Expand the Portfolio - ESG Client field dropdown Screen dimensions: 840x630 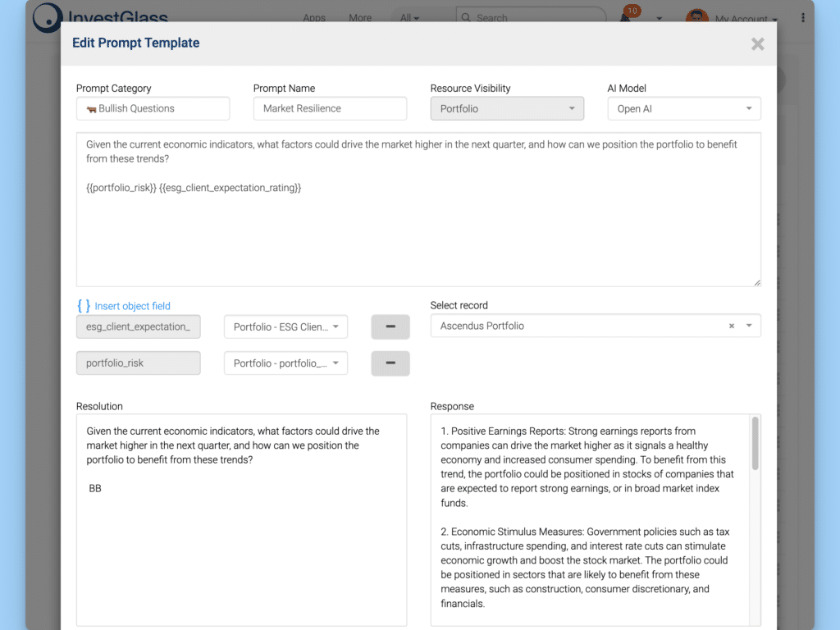click(x=285, y=326)
